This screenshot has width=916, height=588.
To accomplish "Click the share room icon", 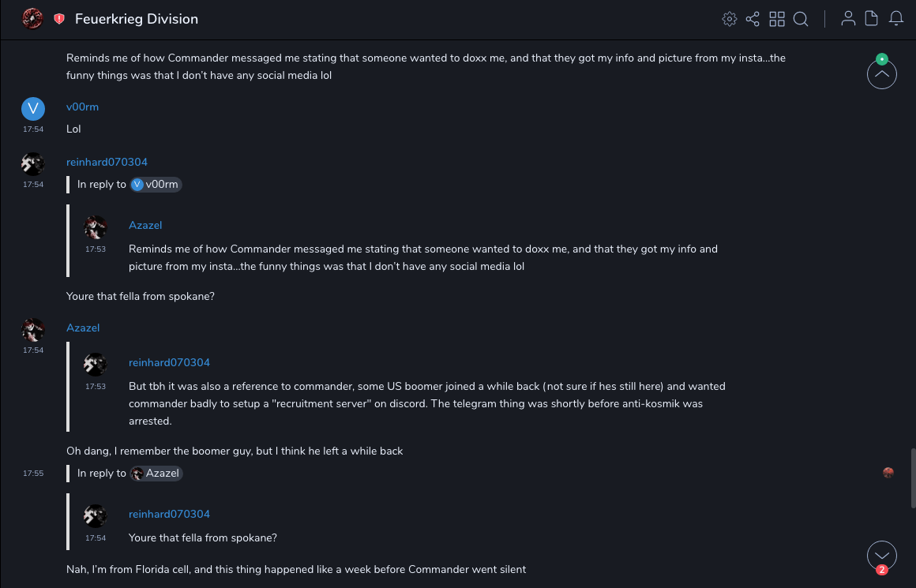I will 753,19.
